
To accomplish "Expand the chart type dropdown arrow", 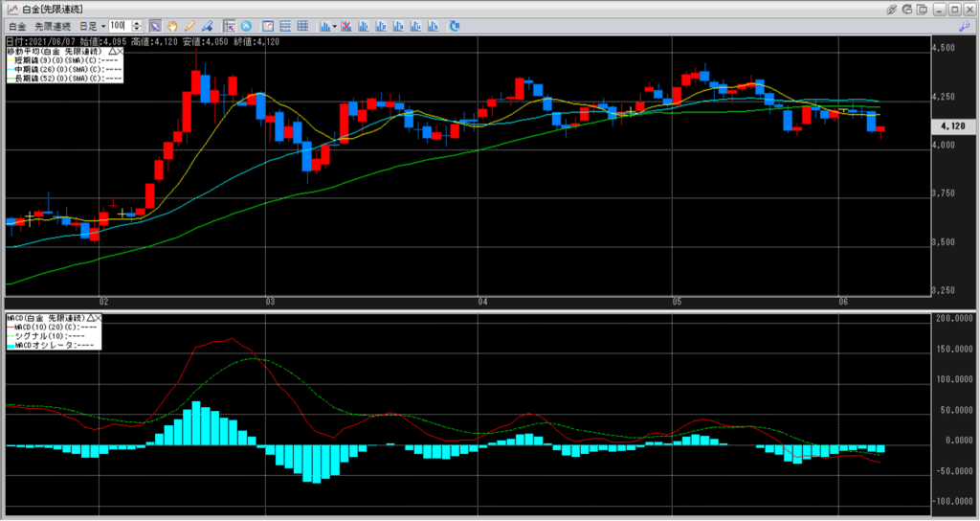I will (x=334, y=25).
